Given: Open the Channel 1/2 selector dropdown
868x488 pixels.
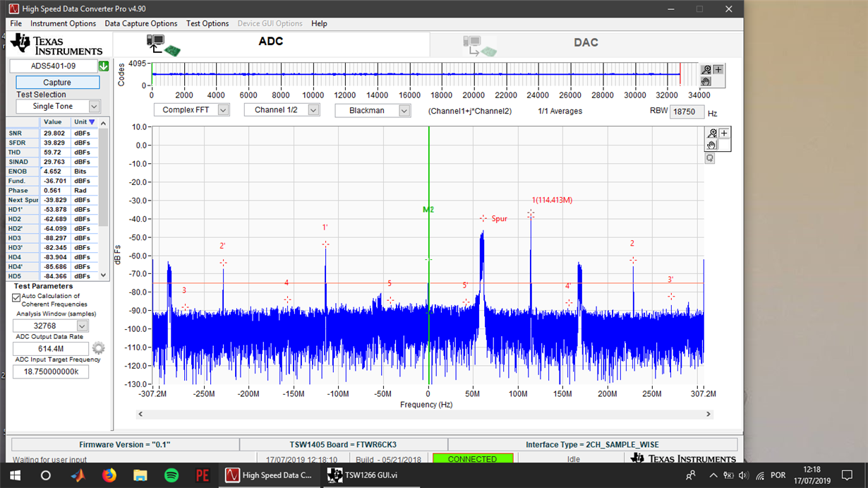Looking at the screenshot, I should pos(313,110).
